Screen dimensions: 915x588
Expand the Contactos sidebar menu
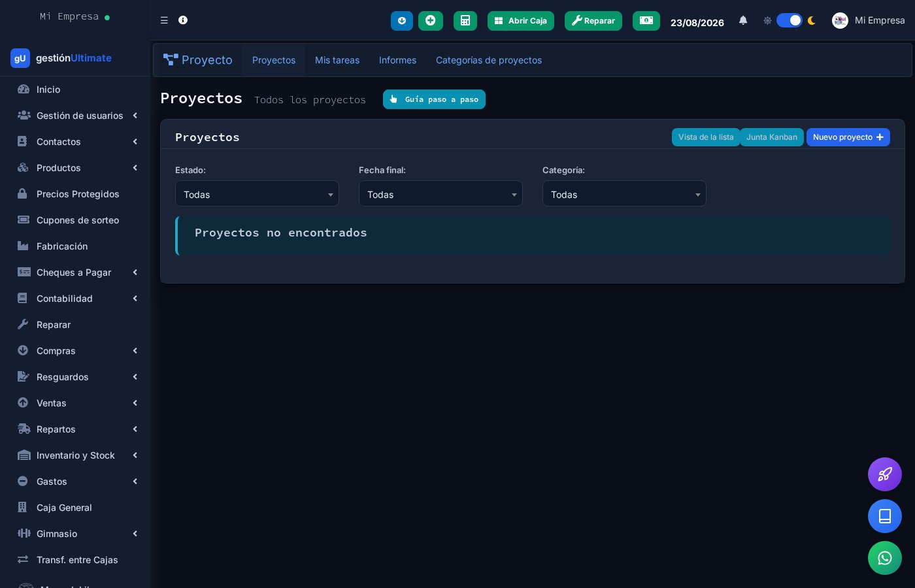75,142
